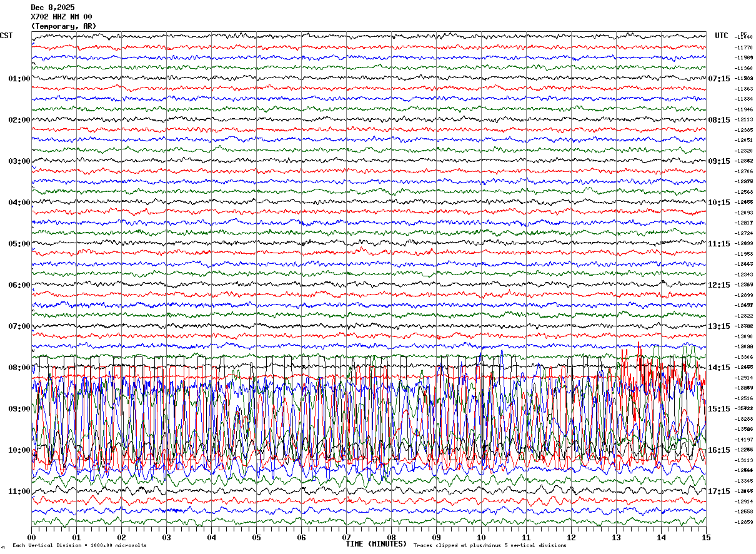Click the DC offset value '-11958'

744,254
